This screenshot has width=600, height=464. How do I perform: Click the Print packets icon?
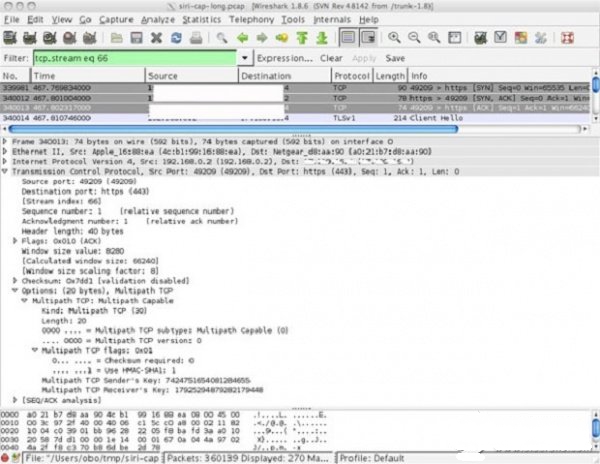tap(196, 37)
